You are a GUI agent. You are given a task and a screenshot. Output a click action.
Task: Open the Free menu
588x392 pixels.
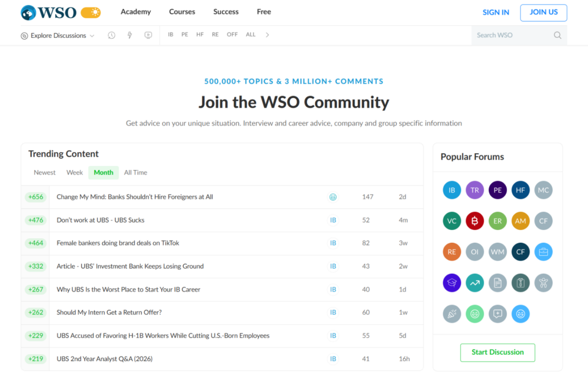tap(264, 11)
